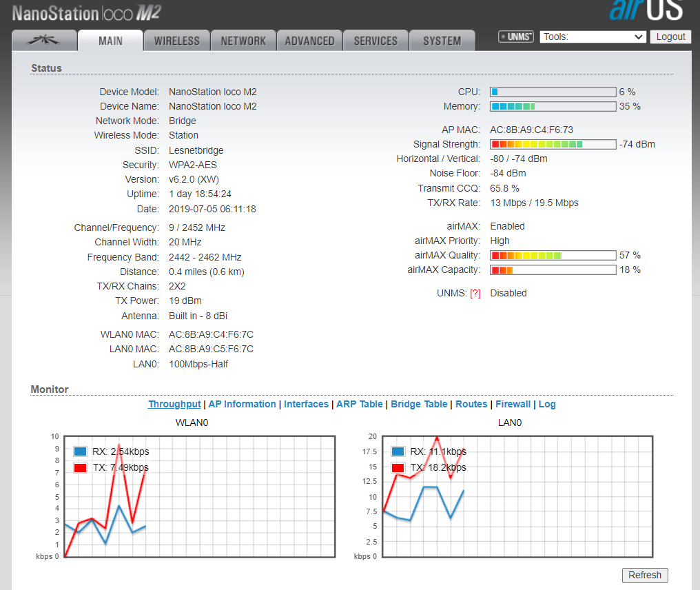
Task: Click the blue WLAN0 RX legend swatch
Action: point(81,451)
